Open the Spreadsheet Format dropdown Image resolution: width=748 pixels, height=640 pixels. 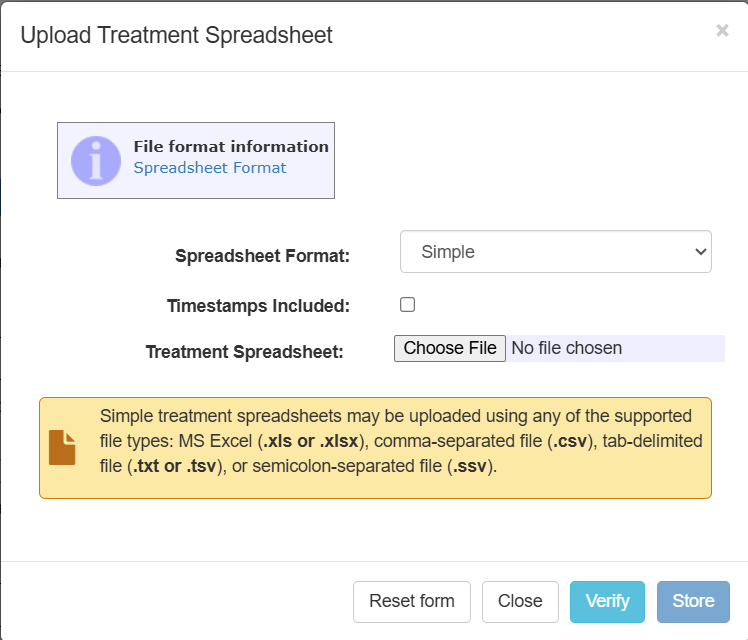pyautogui.click(x=555, y=252)
